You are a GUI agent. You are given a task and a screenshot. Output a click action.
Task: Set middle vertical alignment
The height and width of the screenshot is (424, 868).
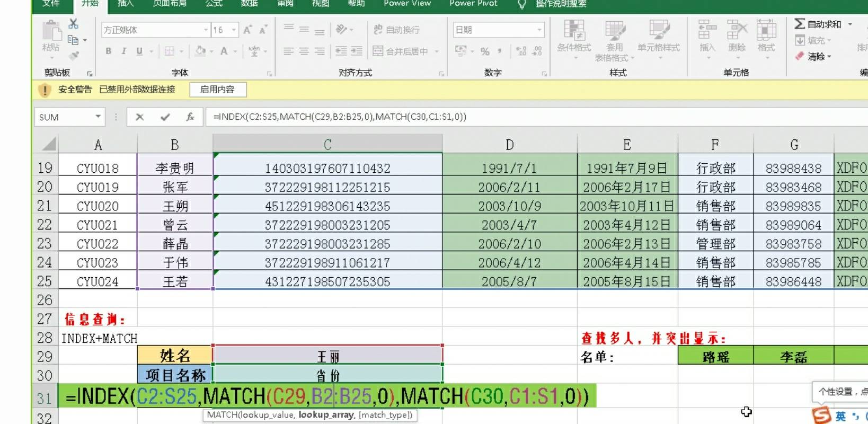pos(304,30)
